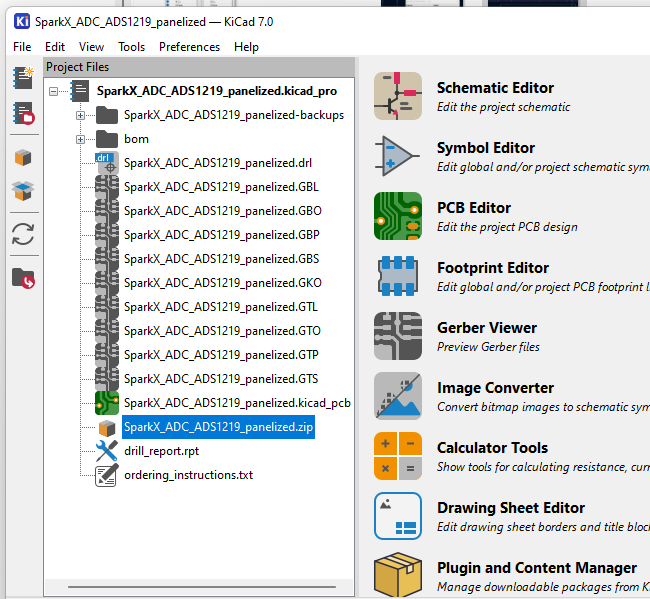Click the Plugin and Content Manager title text
Viewport: 650px width, 599px height.
tap(537, 568)
